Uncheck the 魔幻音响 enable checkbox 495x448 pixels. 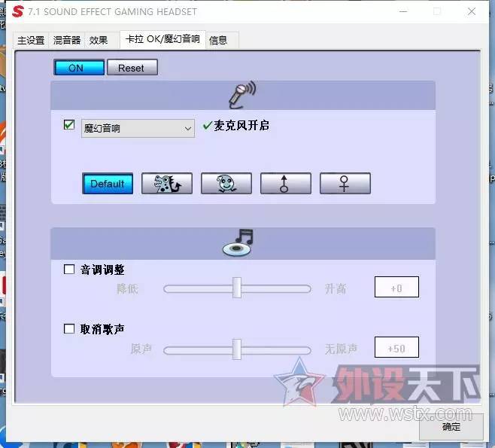[x=68, y=124]
